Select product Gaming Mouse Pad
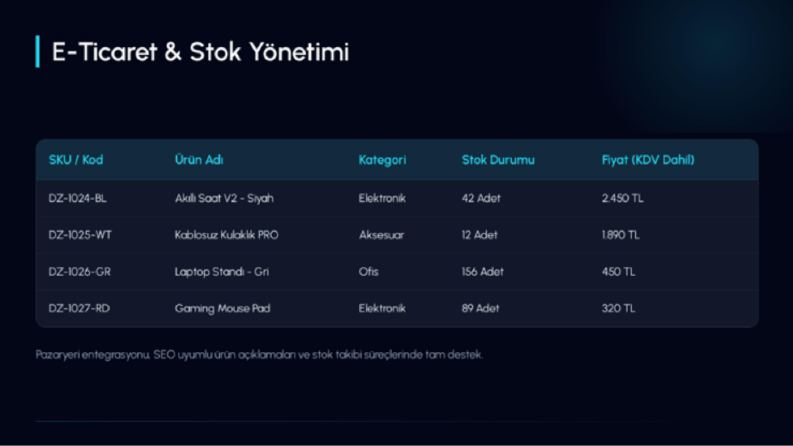793x446 pixels. tap(222, 308)
